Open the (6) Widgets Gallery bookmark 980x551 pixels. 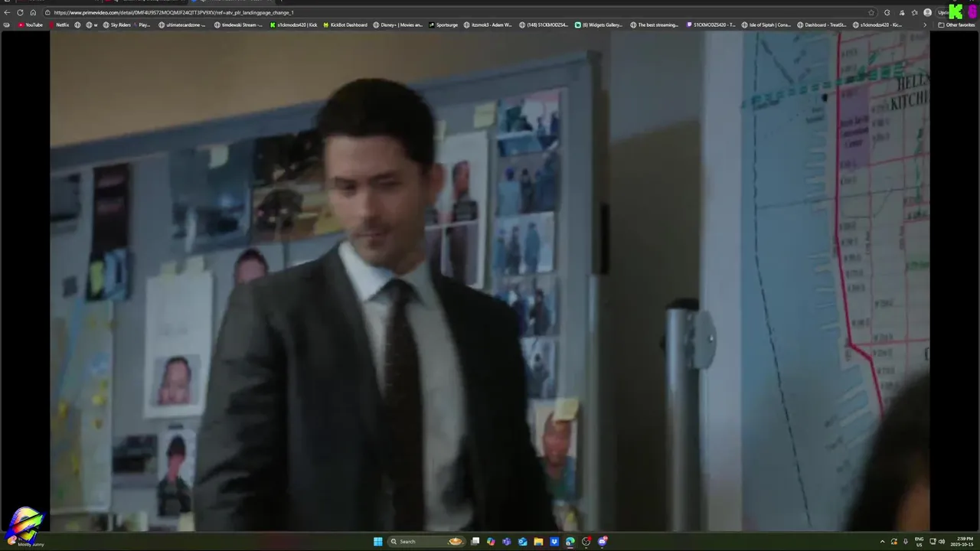coord(599,24)
